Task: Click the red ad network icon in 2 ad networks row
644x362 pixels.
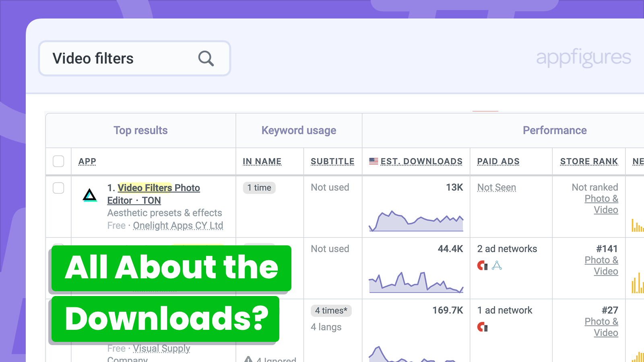Action: [x=482, y=265]
